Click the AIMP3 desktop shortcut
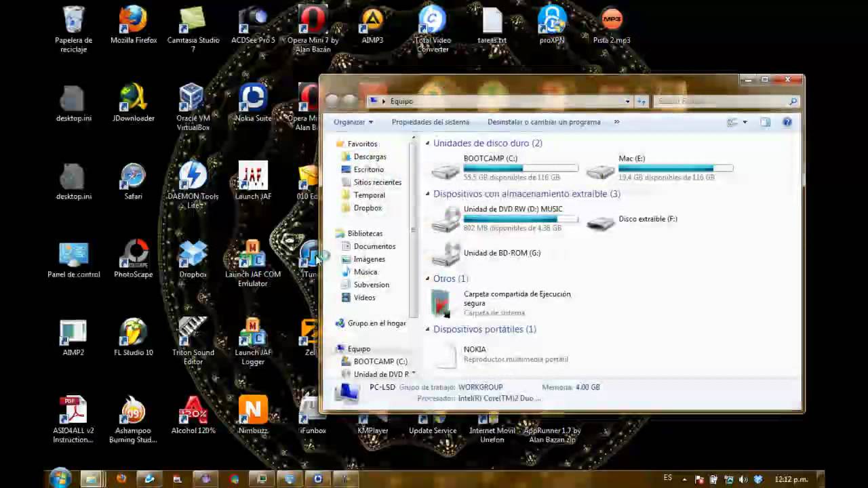The height and width of the screenshot is (488, 868). [x=372, y=26]
